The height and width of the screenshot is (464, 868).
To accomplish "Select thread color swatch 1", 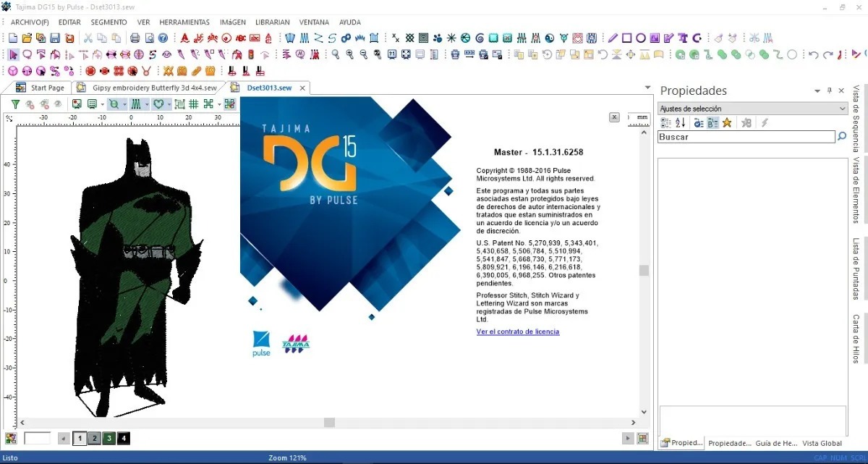I will [x=80, y=438].
